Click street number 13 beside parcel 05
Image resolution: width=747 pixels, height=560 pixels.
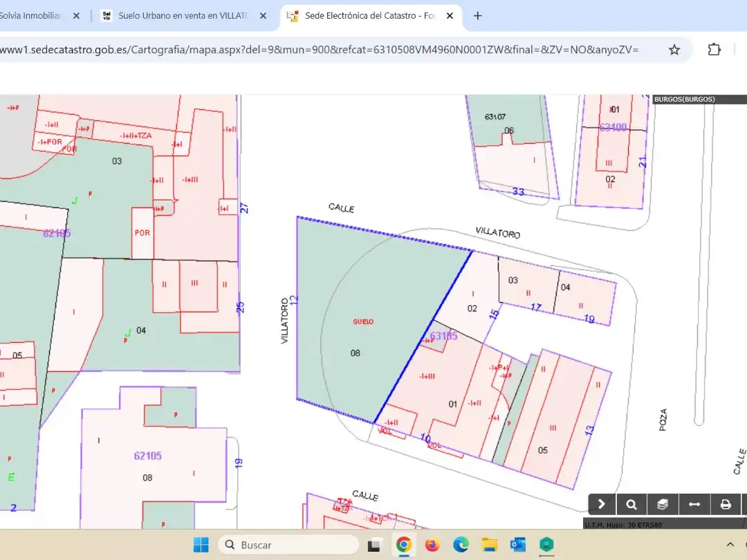589,431
